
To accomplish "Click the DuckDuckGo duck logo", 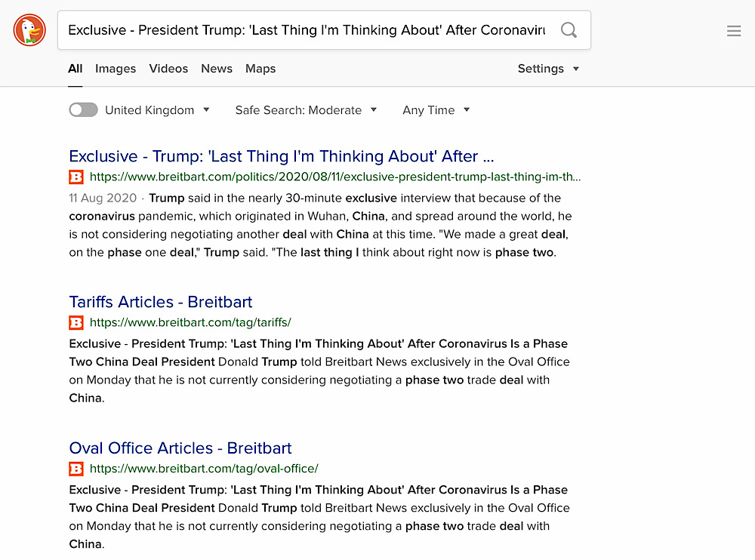I will 30,30.
